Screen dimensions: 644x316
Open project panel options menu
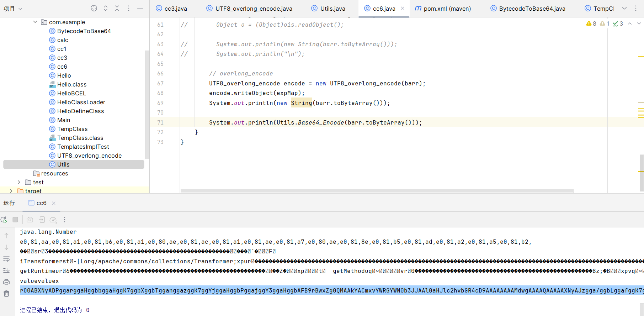tap(129, 8)
